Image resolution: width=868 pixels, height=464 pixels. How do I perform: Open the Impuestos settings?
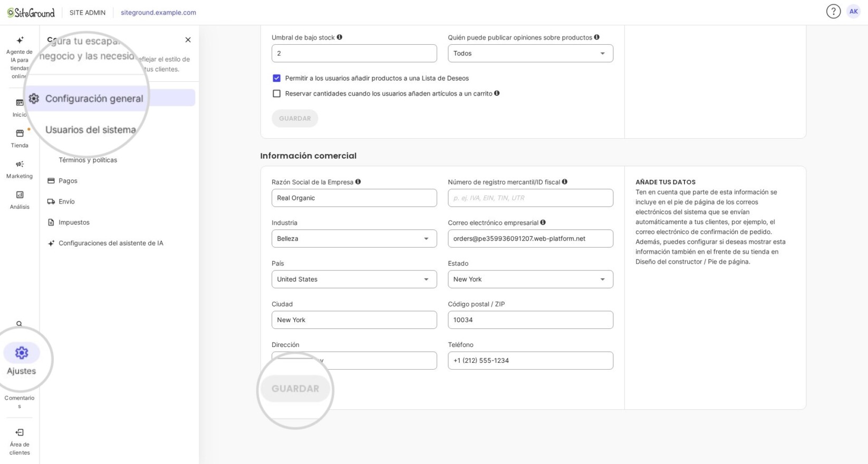coord(69,223)
